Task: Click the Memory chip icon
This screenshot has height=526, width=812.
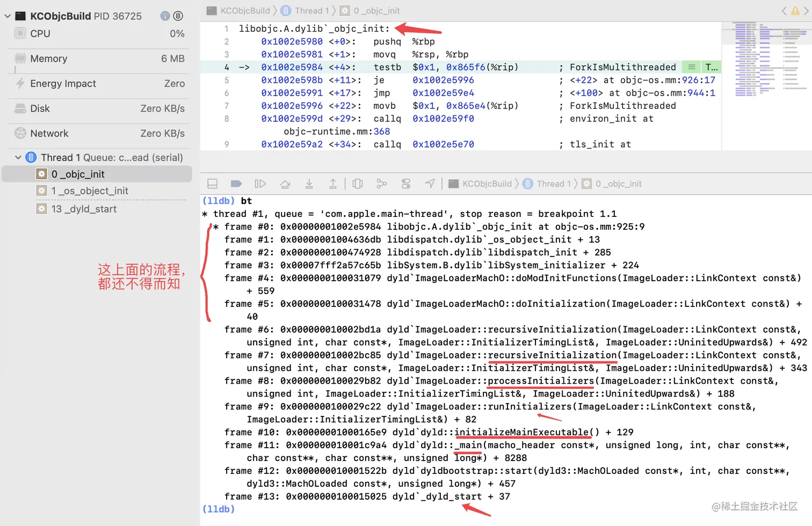Action: click(20, 58)
